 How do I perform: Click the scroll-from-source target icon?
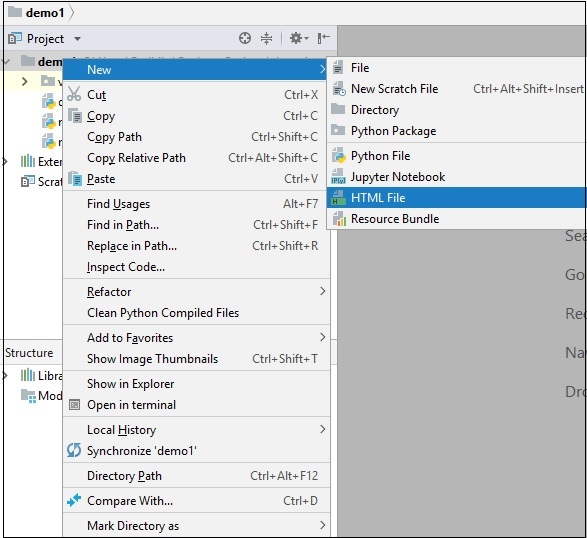click(x=245, y=38)
